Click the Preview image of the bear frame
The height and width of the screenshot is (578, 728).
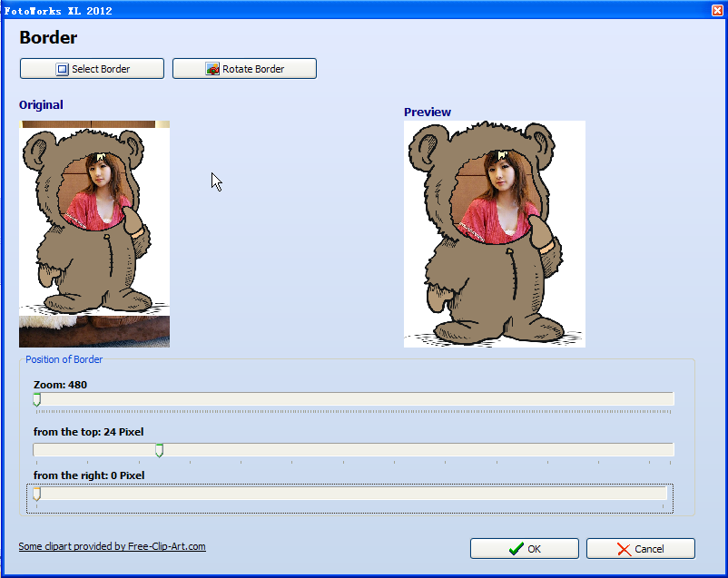pyautogui.click(x=494, y=233)
